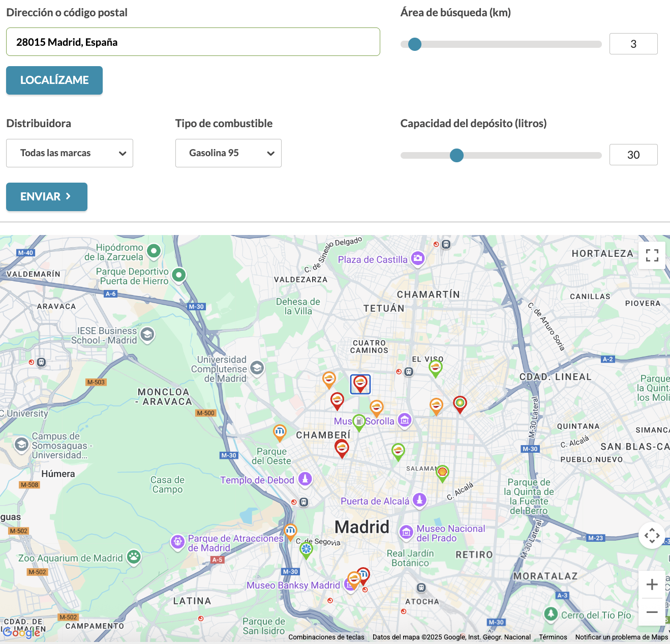
Task: Open the map in fullscreen view
Action: click(x=652, y=255)
